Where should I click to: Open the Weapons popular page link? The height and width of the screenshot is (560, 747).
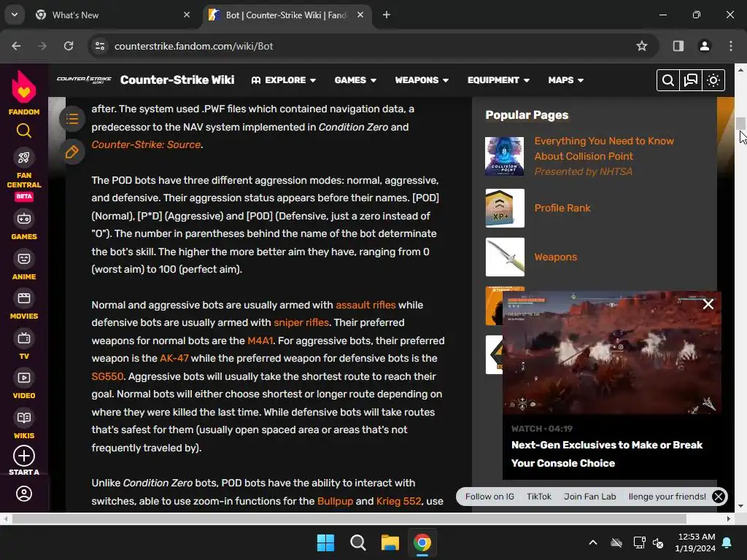[x=555, y=257]
